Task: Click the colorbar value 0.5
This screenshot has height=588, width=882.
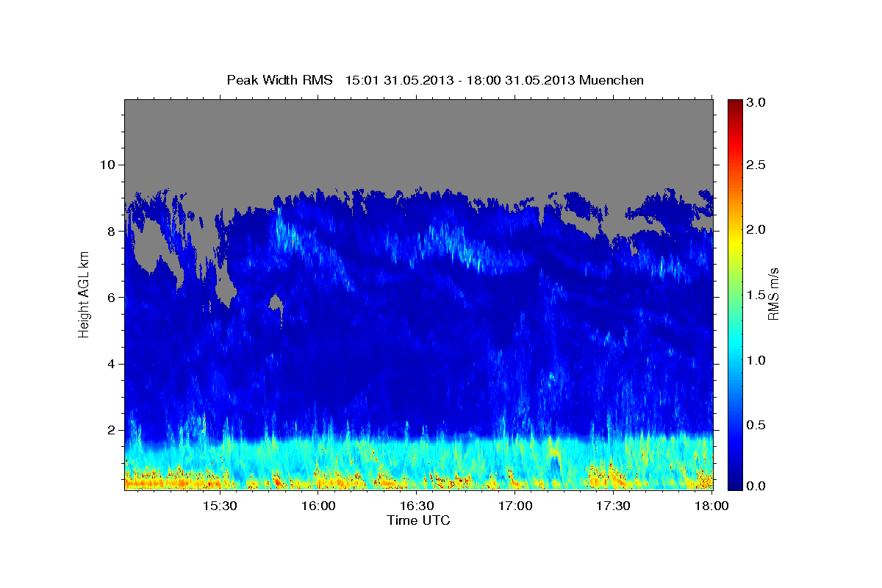Action: [757, 425]
